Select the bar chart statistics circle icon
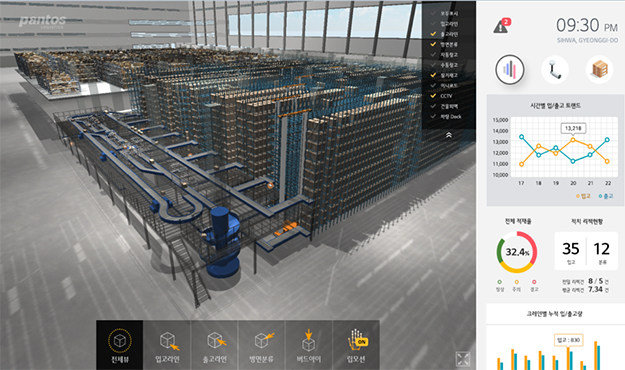This screenshot has height=370, width=625. (509, 69)
